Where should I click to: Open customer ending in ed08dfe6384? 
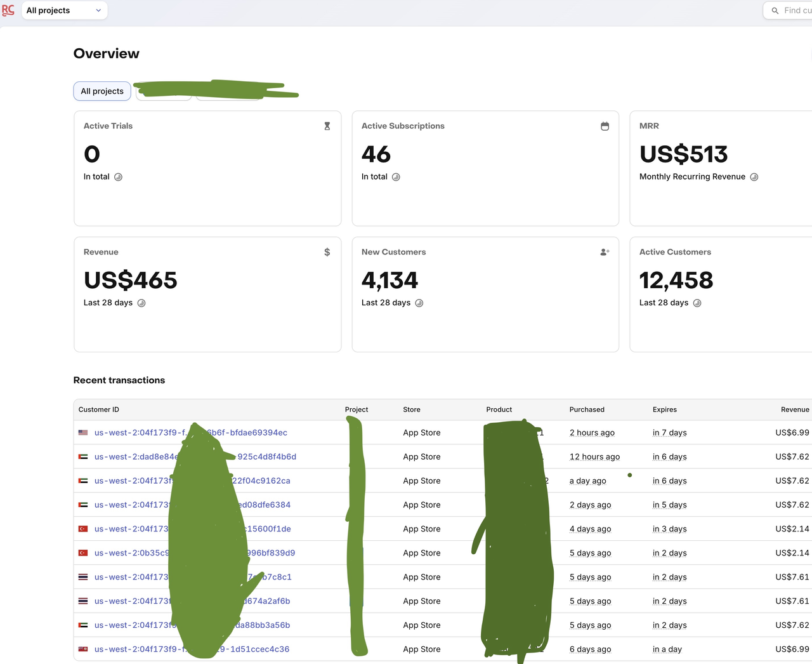192,505
